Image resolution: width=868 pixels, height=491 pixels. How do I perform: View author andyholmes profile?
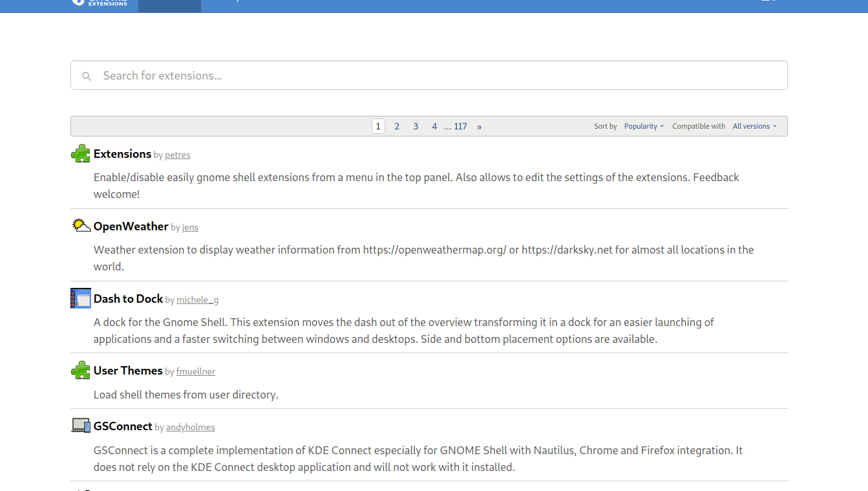click(190, 427)
